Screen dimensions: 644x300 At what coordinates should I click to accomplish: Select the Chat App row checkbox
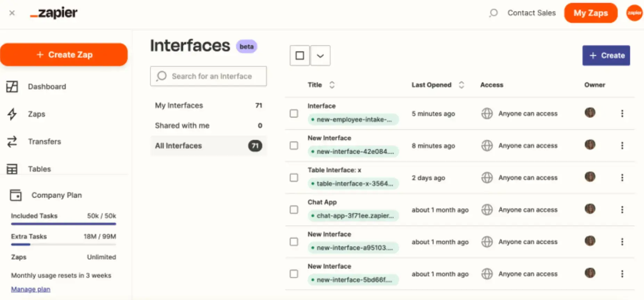(294, 210)
